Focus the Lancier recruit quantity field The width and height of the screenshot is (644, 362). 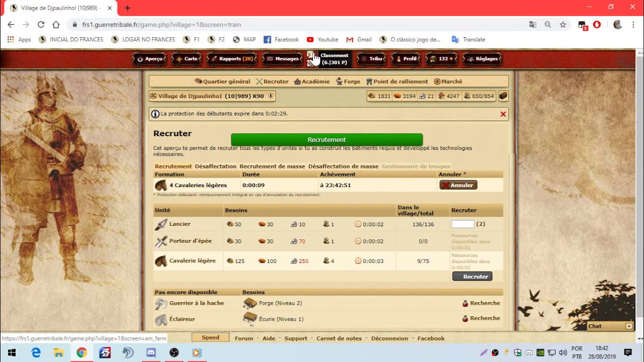point(463,224)
